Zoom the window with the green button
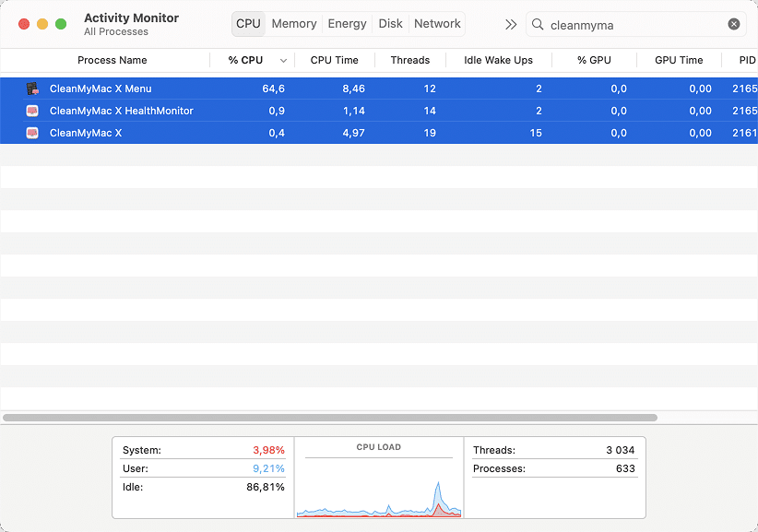 61,24
